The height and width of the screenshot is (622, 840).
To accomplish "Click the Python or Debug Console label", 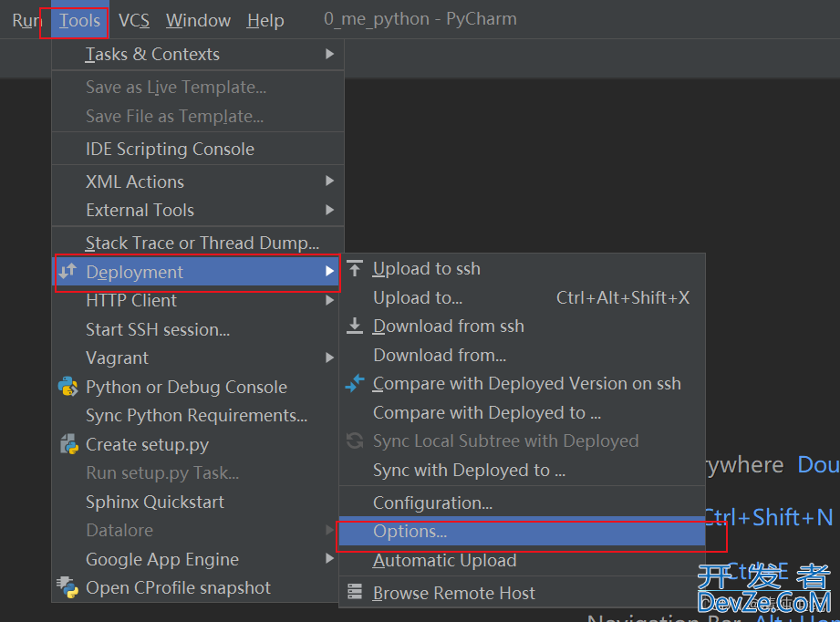I will tap(186, 387).
